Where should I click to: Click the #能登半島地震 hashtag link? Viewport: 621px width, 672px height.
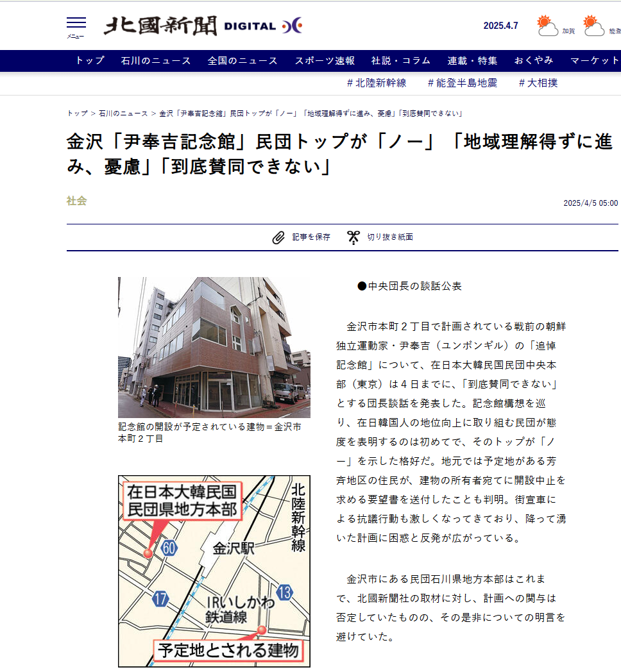click(462, 83)
